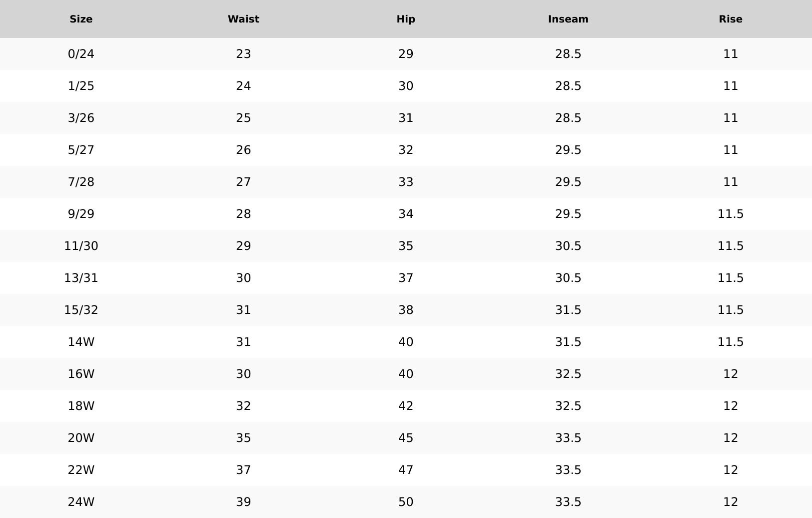Select the 0/24 size cell
Image resolution: width=812 pixels, height=518 pixels.
coord(81,54)
